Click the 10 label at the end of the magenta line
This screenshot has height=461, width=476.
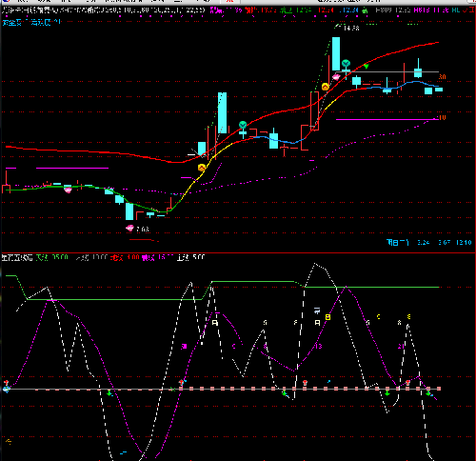[x=442, y=118]
